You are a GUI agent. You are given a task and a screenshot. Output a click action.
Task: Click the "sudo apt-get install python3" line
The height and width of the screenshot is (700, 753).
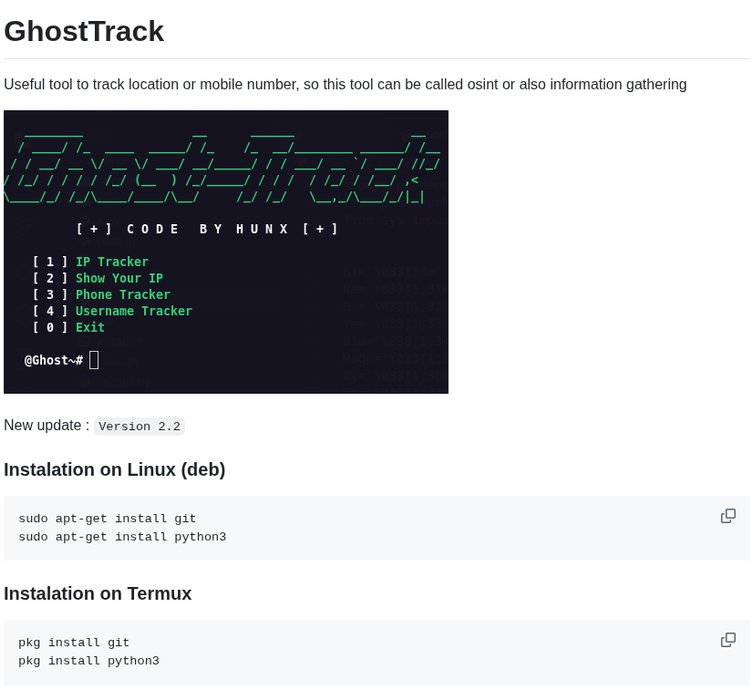coord(122,537)
